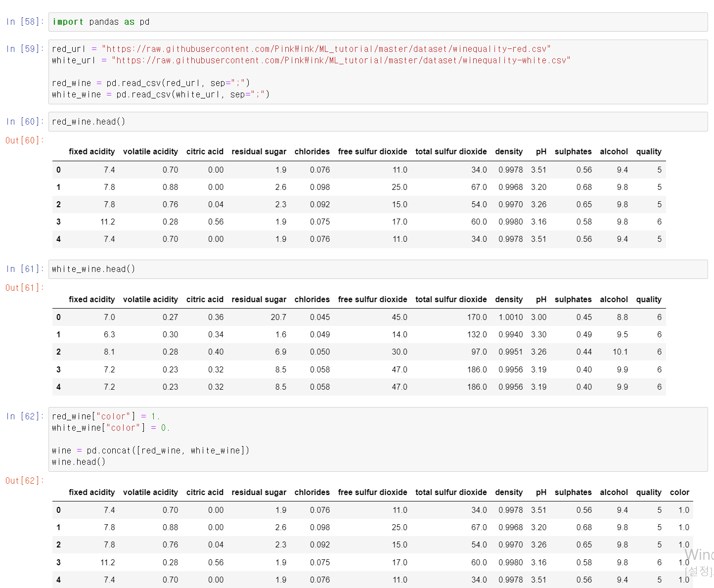The image size is (714, 588).
Task: Click 'chlorides' header in Out[60] table
Action: tap(312, 152)
